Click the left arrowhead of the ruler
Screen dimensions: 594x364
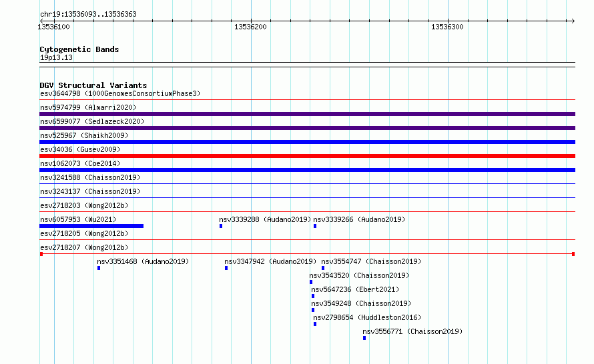click(x=42, y=21)
